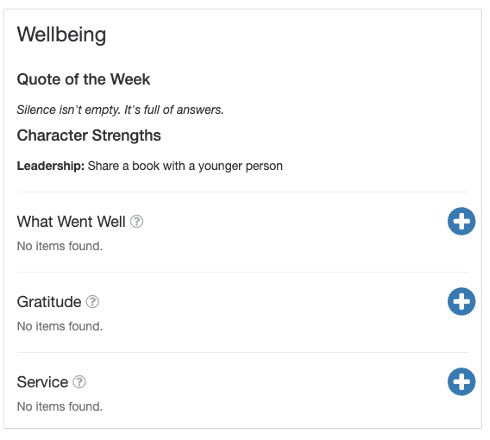The height and width of the screenshot is (440, 490).
Task: Add a new Service entry
Action: [461, 382]
